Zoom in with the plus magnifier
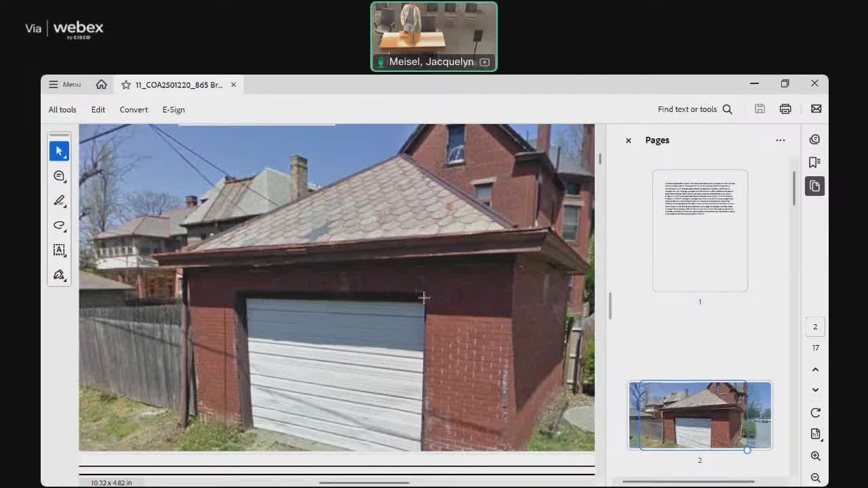Viewport: 868px width, 488px height. pyautogui.click(x=815, y=456)
